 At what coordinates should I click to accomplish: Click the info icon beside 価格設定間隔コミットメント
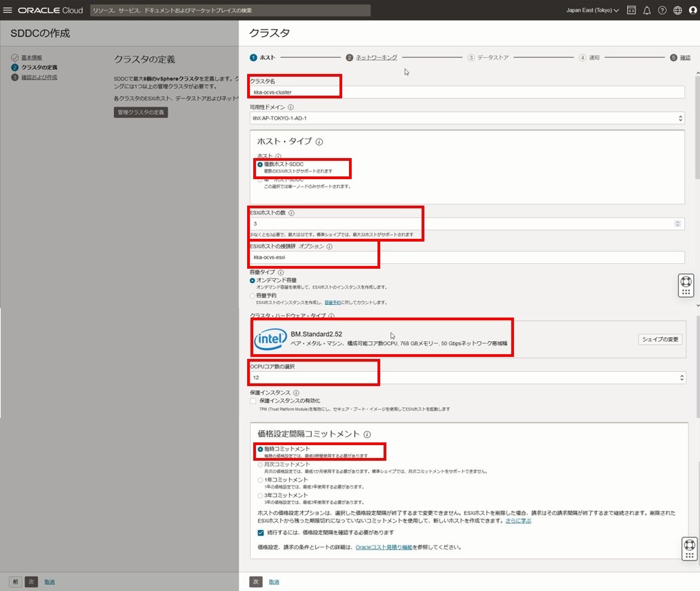click(x=367, y=434)
